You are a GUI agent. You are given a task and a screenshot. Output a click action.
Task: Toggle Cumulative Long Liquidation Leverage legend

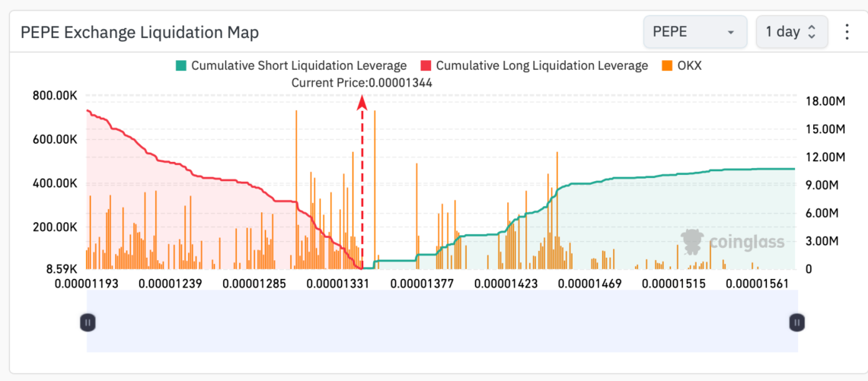tap(534, 66)
